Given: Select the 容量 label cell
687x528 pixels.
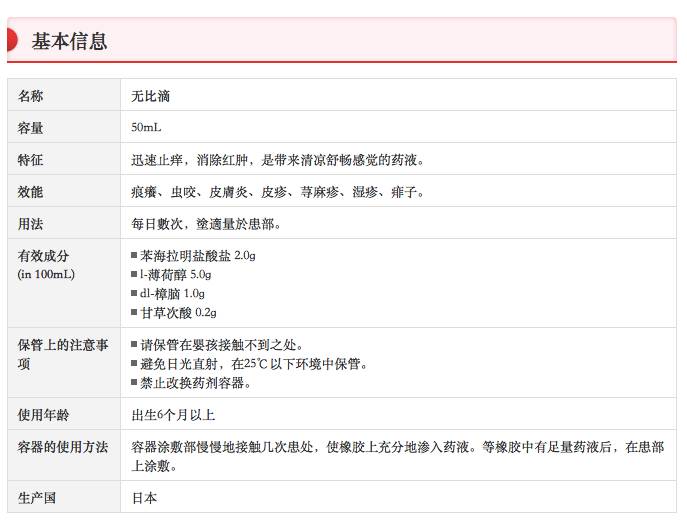Looking at the screenshot, I should [64, 127].
